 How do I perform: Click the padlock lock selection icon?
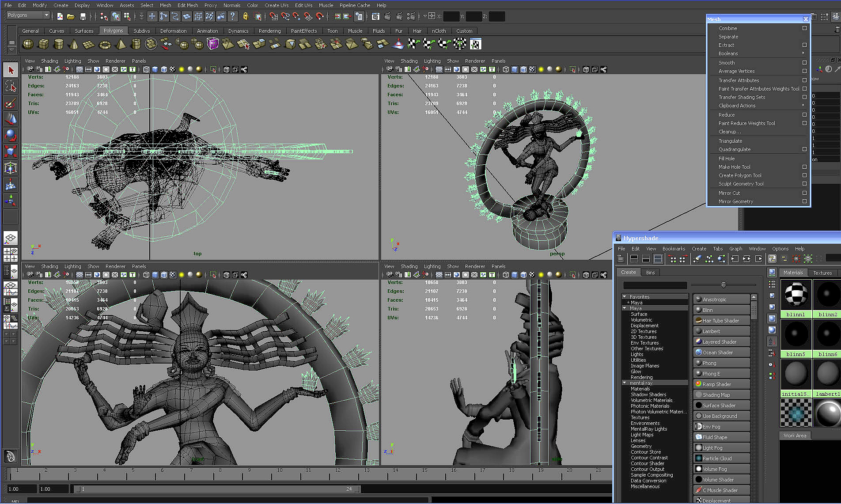coord(246,16)
